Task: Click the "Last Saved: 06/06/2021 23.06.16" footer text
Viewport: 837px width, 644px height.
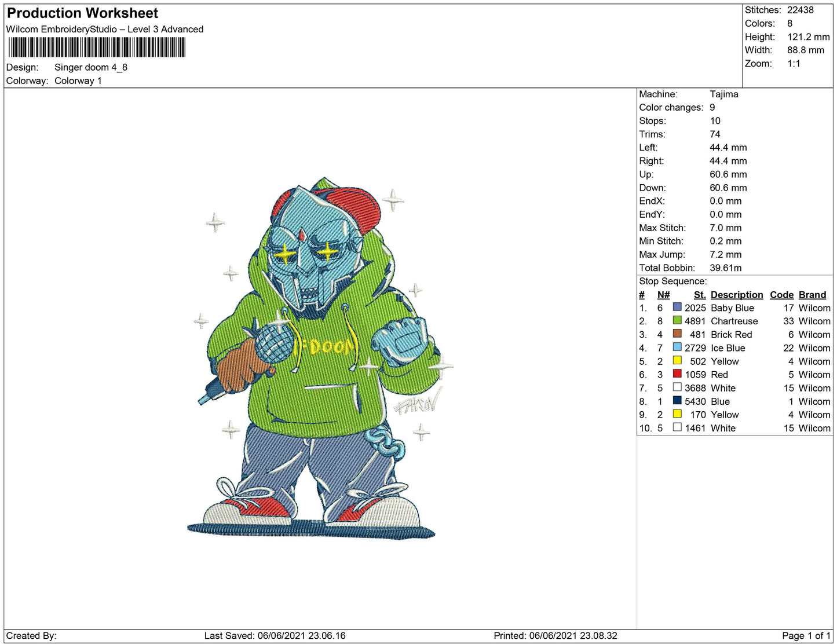Action: pos(275,635)
